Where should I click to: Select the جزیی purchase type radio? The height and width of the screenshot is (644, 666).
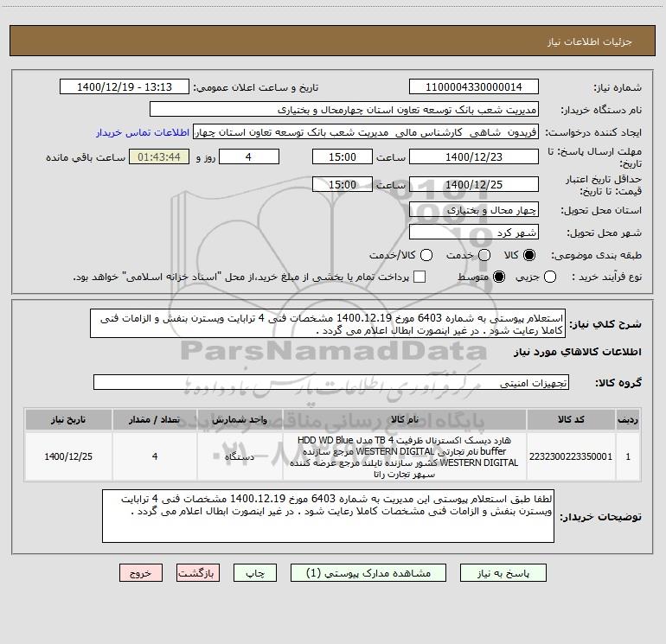click(549, 277)
